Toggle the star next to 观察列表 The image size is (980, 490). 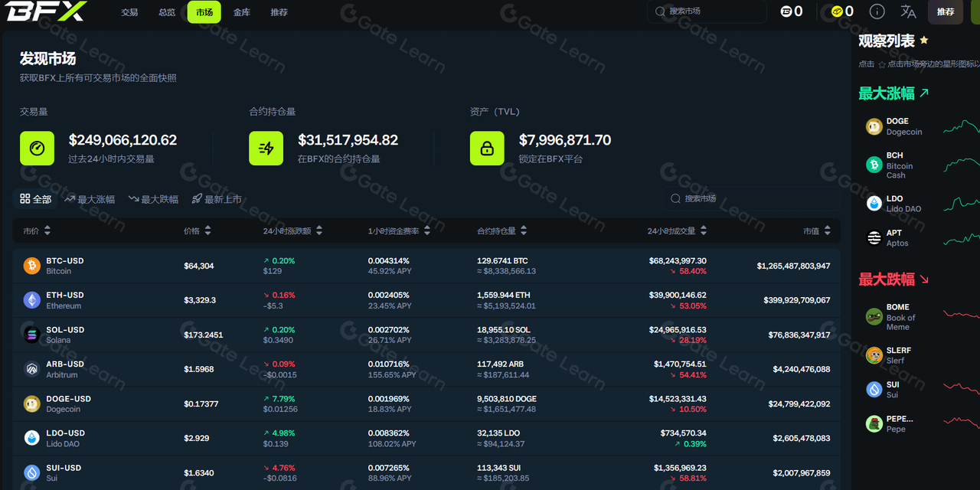pyautogui.click(x=923, y=40)
